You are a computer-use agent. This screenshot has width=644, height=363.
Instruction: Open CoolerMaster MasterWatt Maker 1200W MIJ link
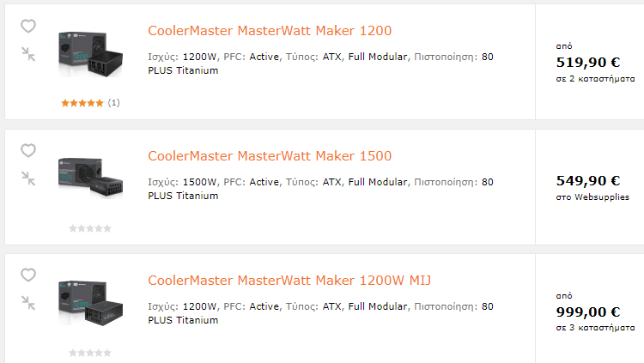coord(289,280)
